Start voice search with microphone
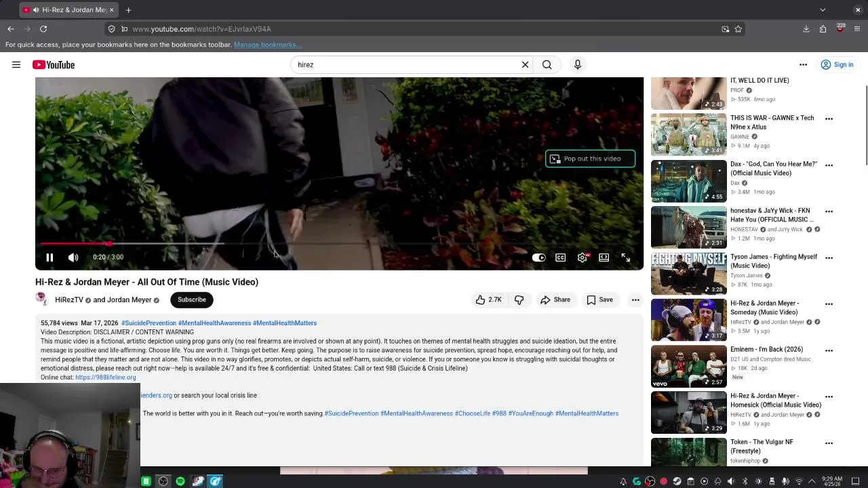Viewport: 868px width, 488px height. coord(578,64)
